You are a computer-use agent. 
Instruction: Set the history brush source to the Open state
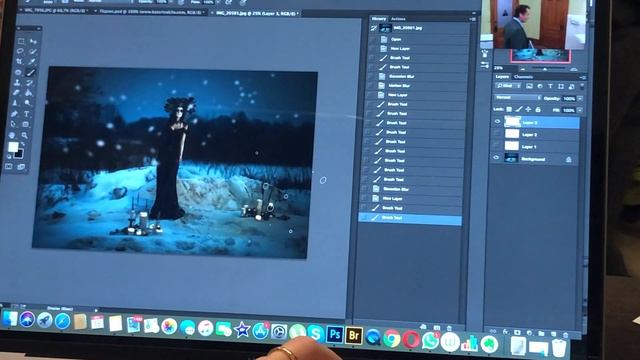(x=373, y=39)
